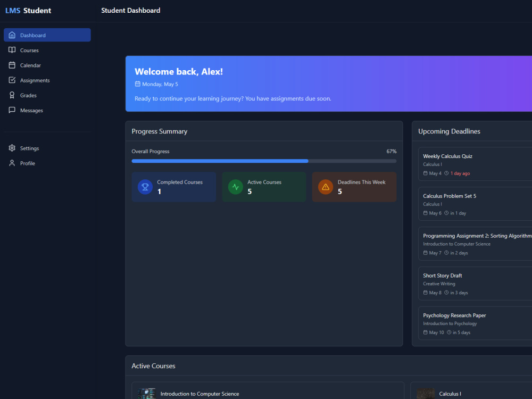Click clock icon beside '1 day ago'

(x=446, y=173)
